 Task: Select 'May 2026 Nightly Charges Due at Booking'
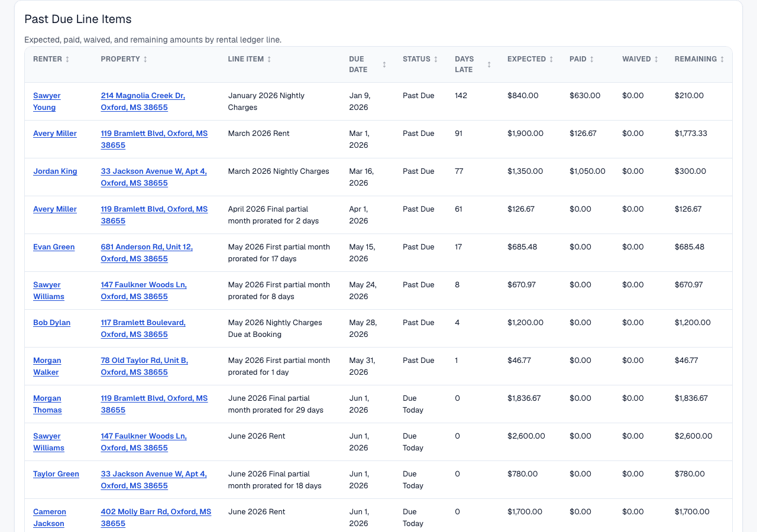tap(275, 328)
